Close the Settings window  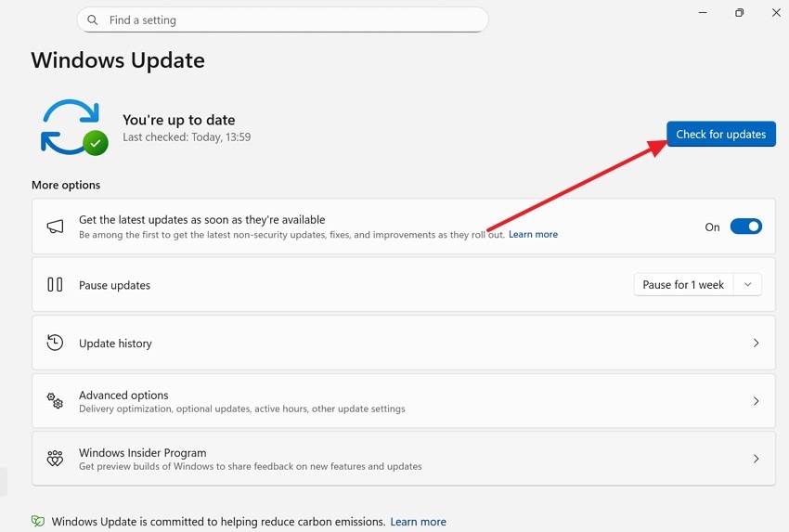coord(776,13)
